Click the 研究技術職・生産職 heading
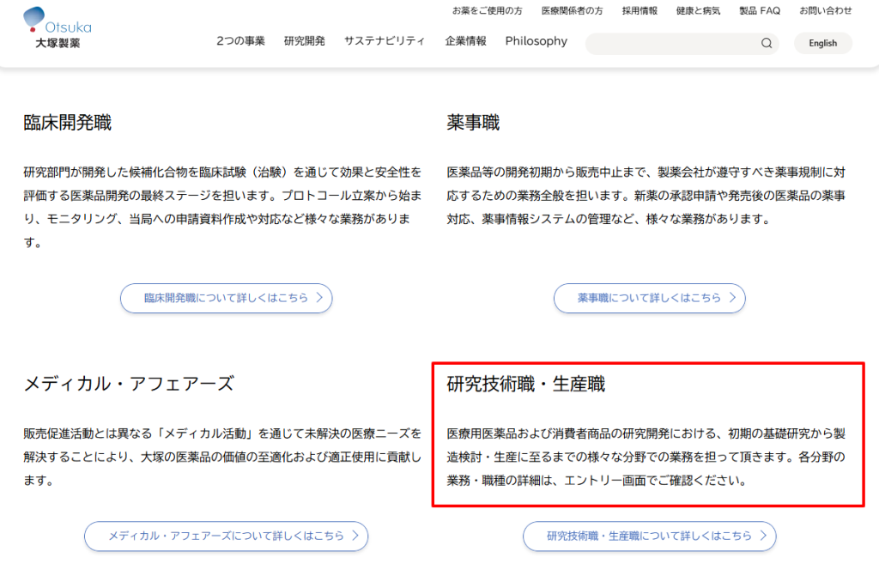The width and height of the screenshot is (879, 588). [526, 384]
